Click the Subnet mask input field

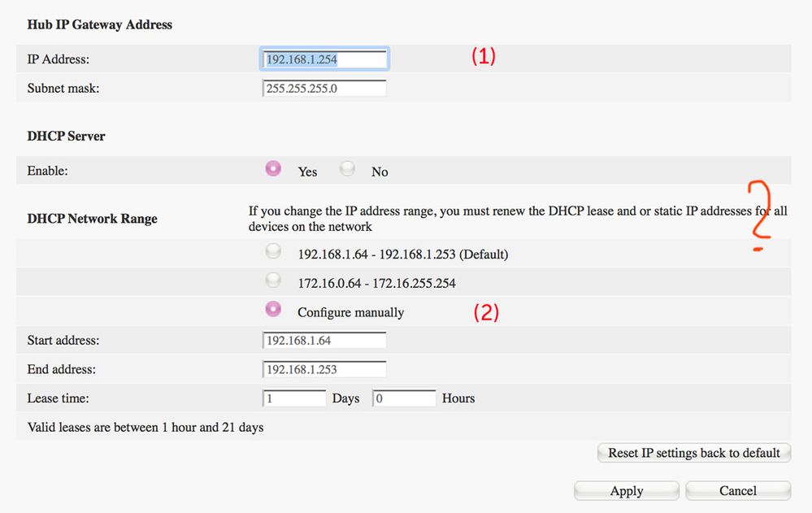pyautogui.click(x=324, y=89)
